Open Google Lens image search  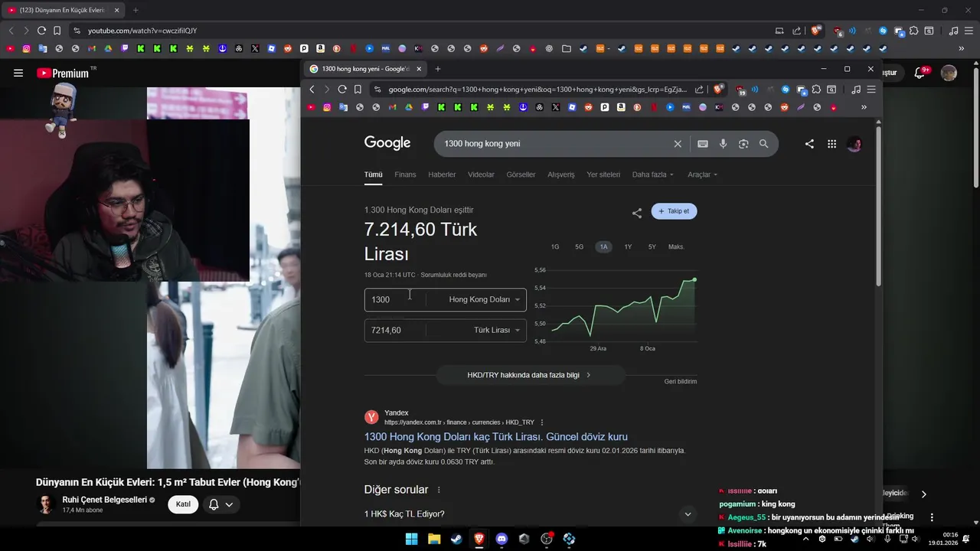(743, 144)
